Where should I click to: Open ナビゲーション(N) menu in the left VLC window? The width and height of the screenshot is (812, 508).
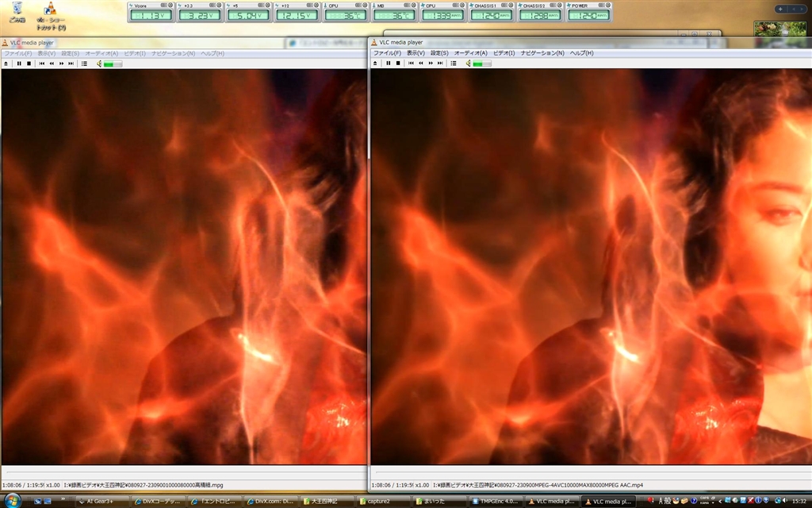pyautogui.click(x=173, y=53)
